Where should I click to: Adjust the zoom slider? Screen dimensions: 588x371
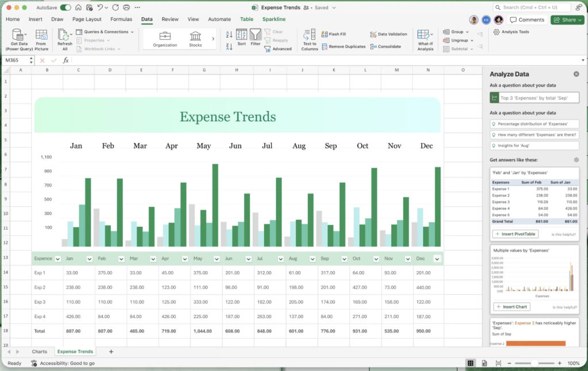pos(536,363)
